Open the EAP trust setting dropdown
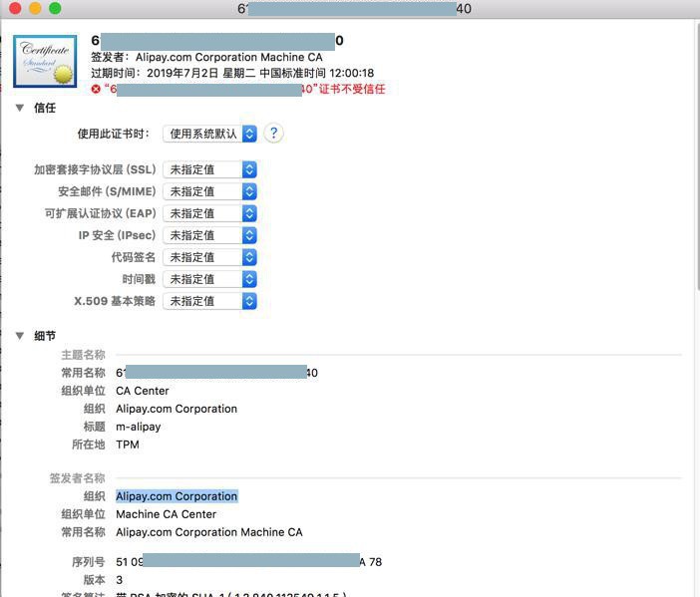 [x=209, y=213]
